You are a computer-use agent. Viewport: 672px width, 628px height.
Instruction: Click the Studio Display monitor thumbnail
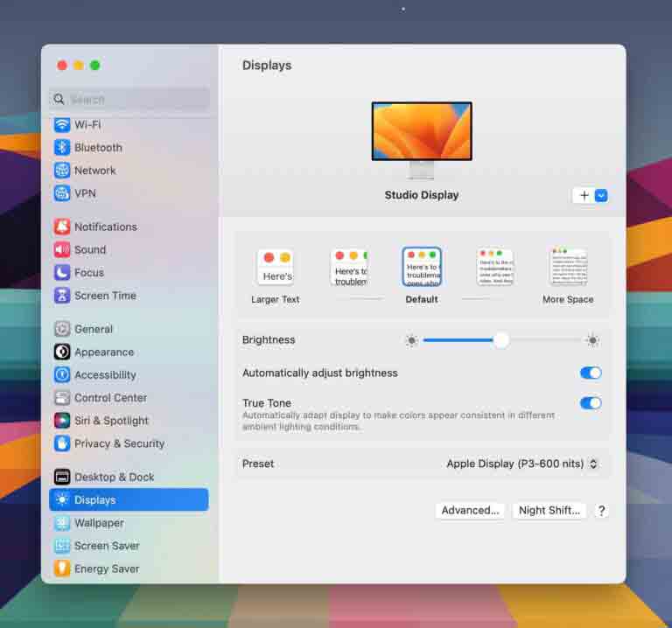[x=422, y=140]
